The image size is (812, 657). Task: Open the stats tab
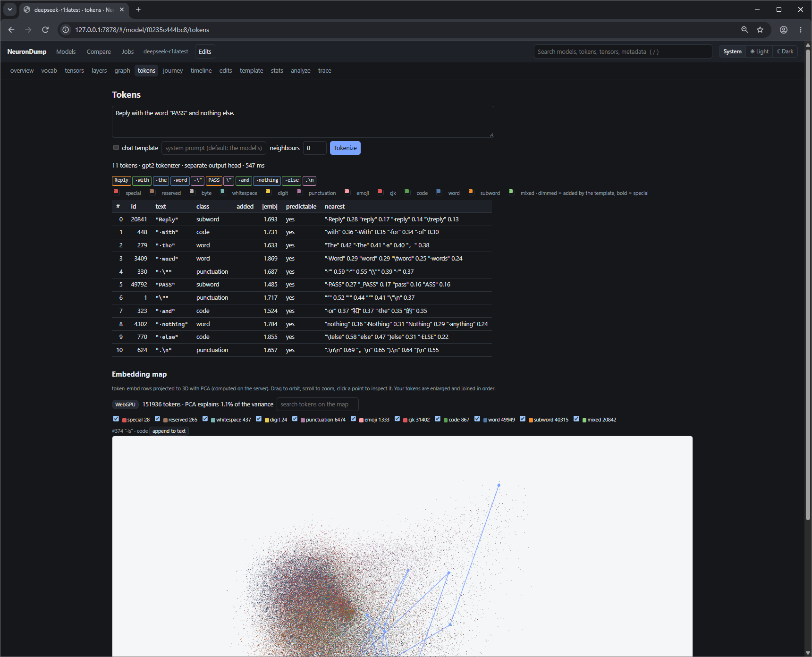(277, 70)
